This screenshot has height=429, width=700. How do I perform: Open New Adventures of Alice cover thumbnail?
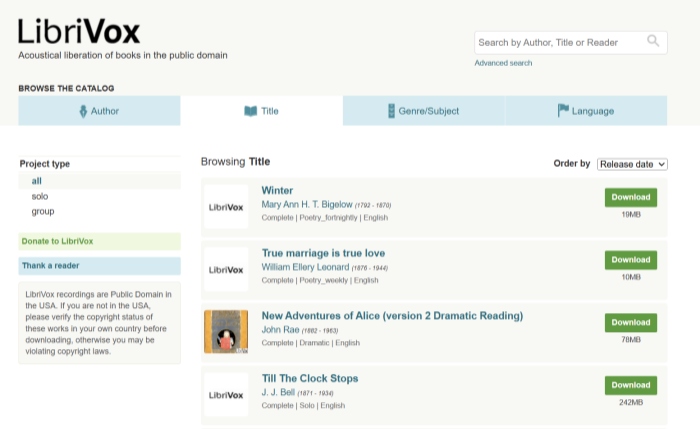pyautogui.click(x=226, y=331)
